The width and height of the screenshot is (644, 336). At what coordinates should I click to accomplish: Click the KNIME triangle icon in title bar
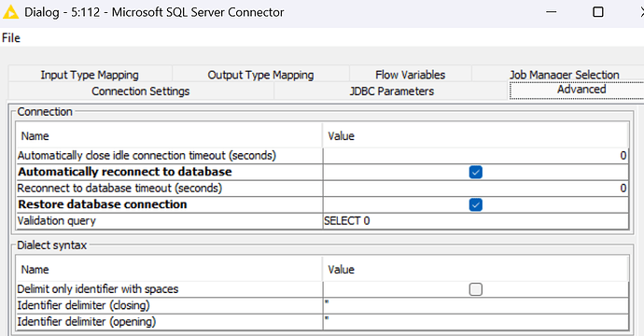click(x=10, y=12)
